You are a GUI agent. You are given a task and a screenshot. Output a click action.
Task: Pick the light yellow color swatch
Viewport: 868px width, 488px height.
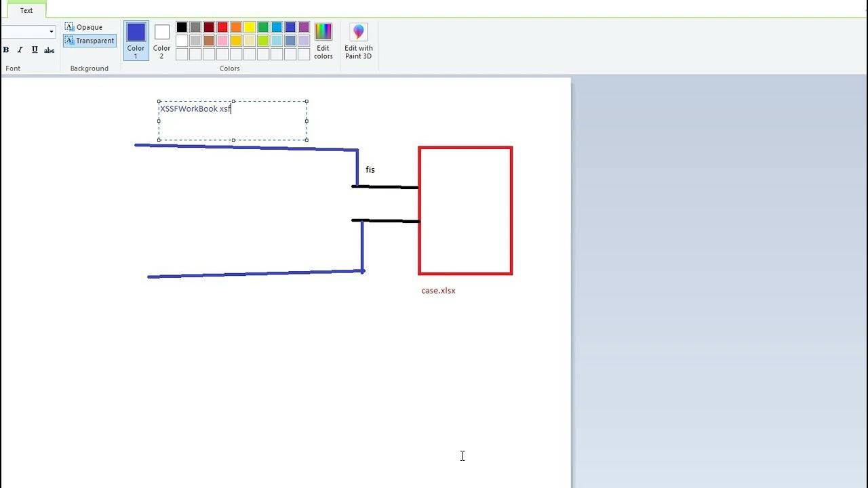tap(250, 41)
